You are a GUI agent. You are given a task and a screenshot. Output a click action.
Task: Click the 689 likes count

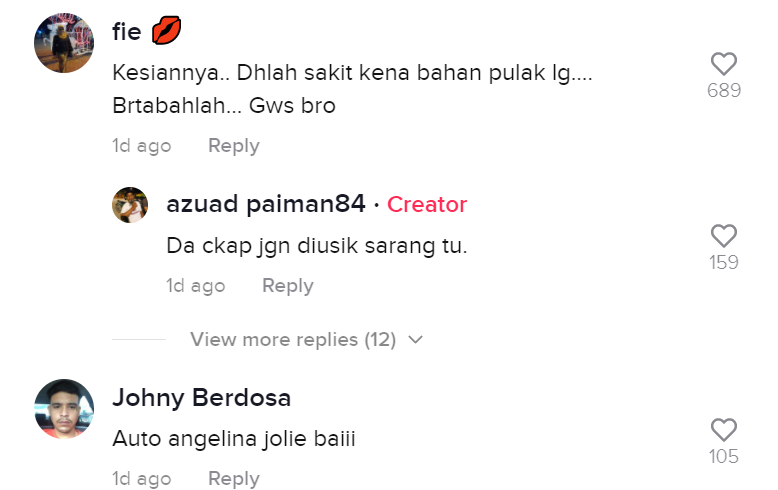[x=724, y=90]
